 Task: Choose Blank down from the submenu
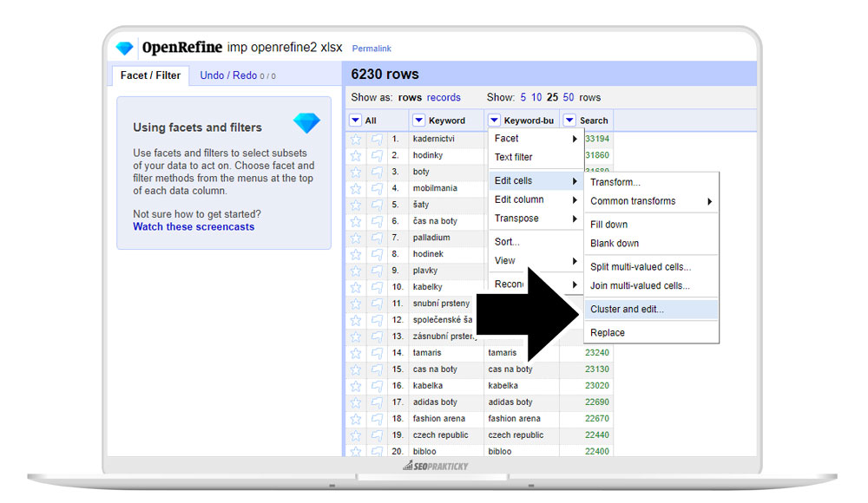(652, 244)
